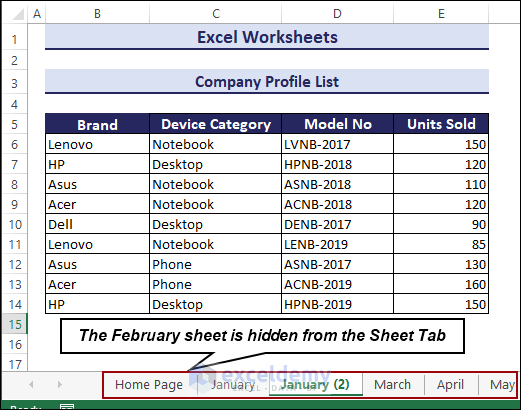Switch to the January sheet tab
This screenshot has width=521, height=410.
[x=233, y=385]
